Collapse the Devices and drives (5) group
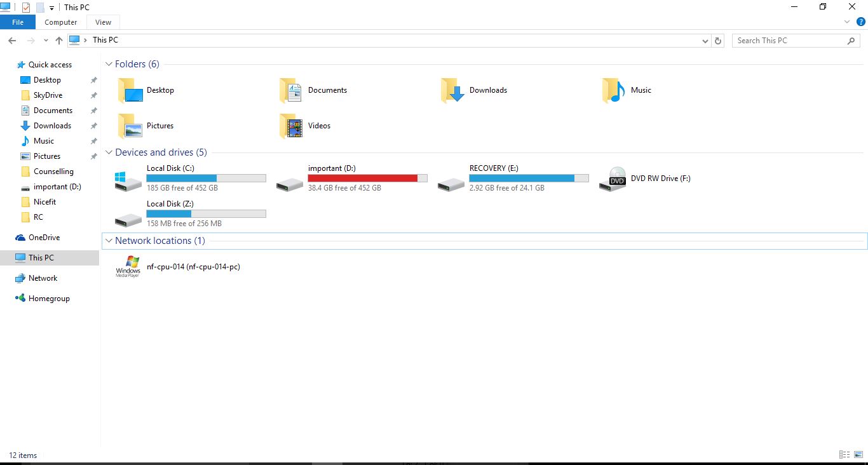Screen dimensions: 868x465 109,152
